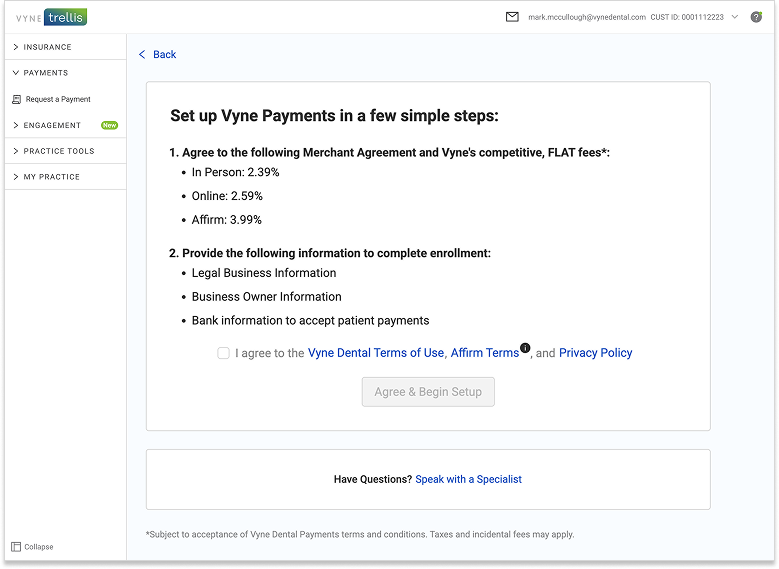Click the Request a Payment icon
The width and height of the screenshot is (779, 569).
(16, 99)
